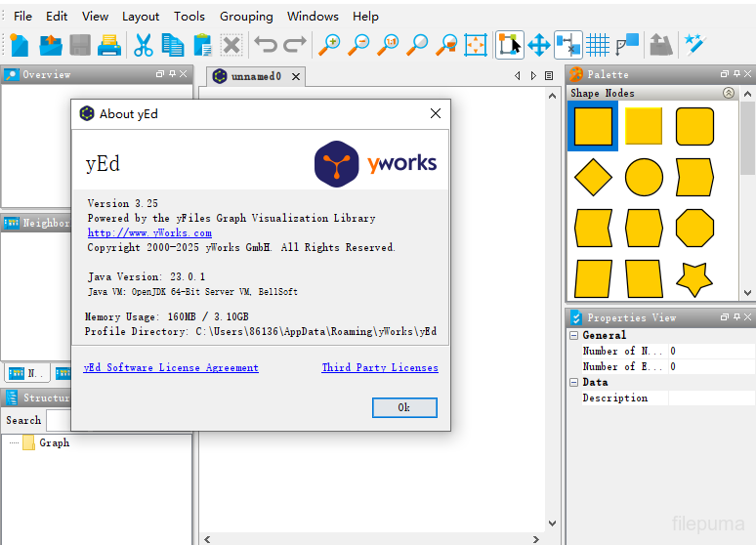756x545 pixels.
Task: Collapse the Shape Nodes palette section
Action: click(729, 93)
